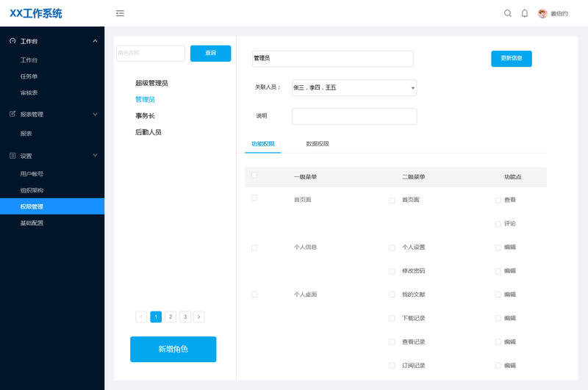Image resolution: width=588 pixels, height=390 pixels.
Task: Open user avatar profile picture
Action: [x=542, y=13]
